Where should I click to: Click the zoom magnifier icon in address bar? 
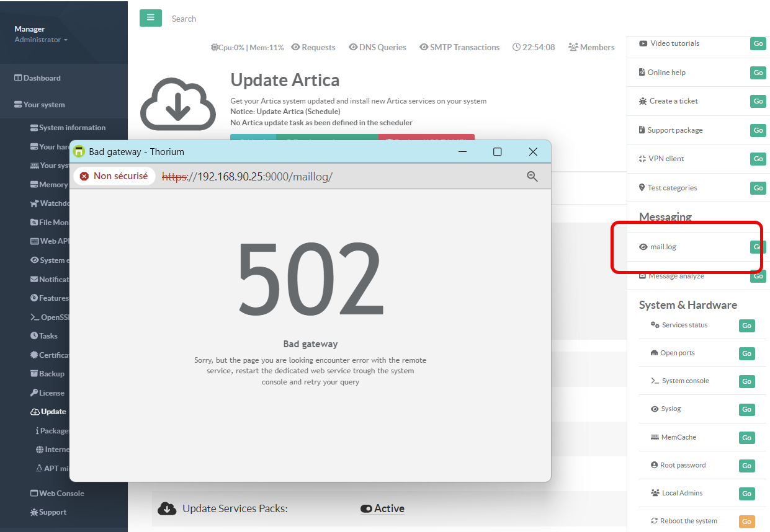(532, 177)
